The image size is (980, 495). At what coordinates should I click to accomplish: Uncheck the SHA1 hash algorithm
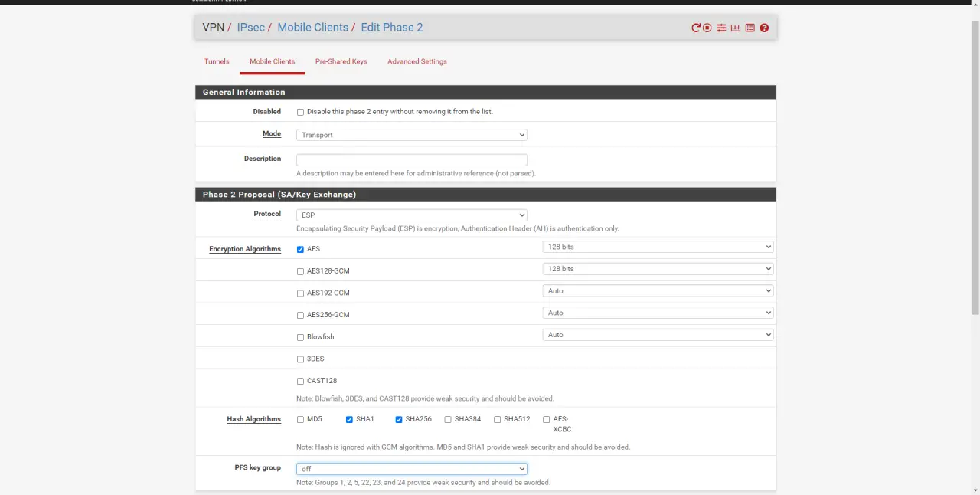tap(349, 420)
